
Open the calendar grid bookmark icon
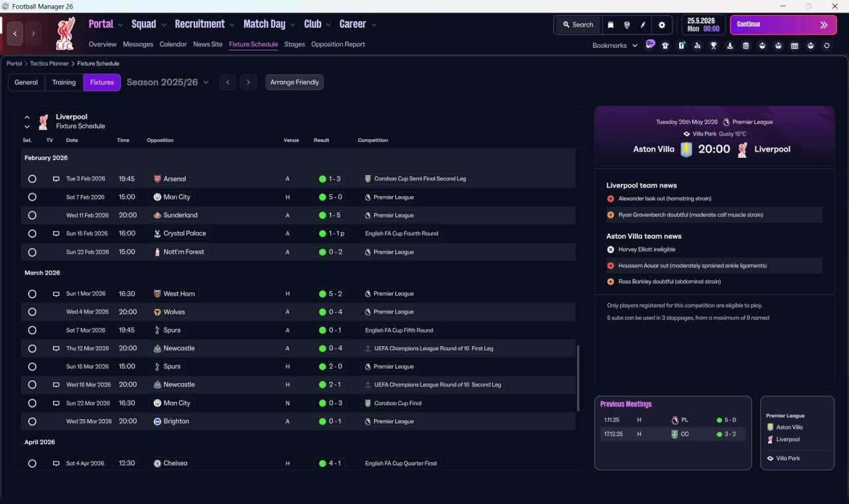(x=795, y=46)
